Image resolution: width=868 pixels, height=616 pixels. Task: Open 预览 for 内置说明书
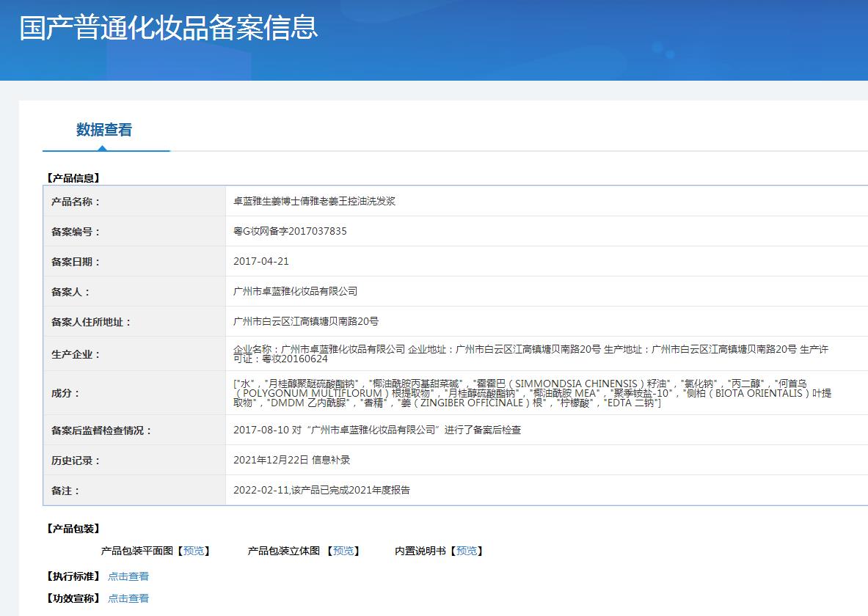coord(467,551)
